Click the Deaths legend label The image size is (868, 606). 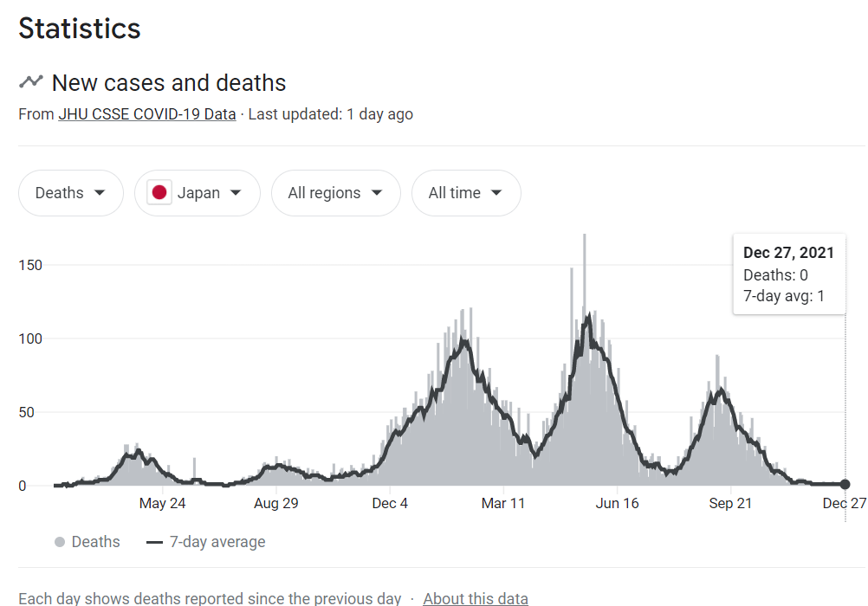coord(96,542)
